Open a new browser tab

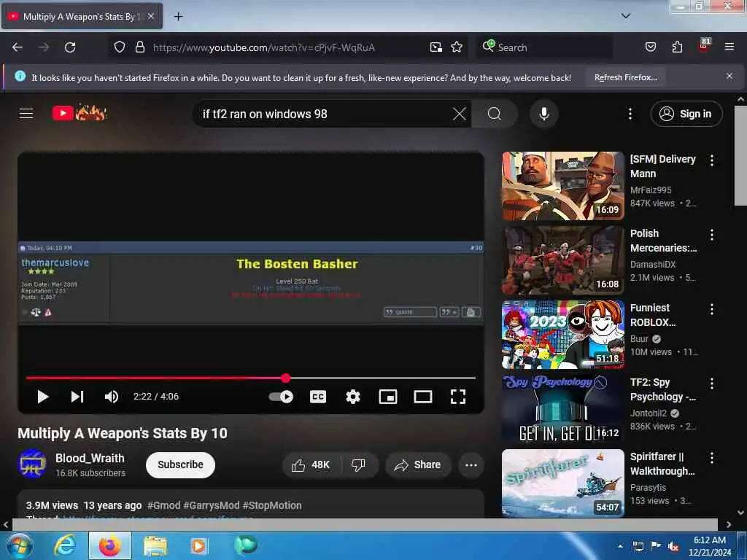tap(178, 17)
